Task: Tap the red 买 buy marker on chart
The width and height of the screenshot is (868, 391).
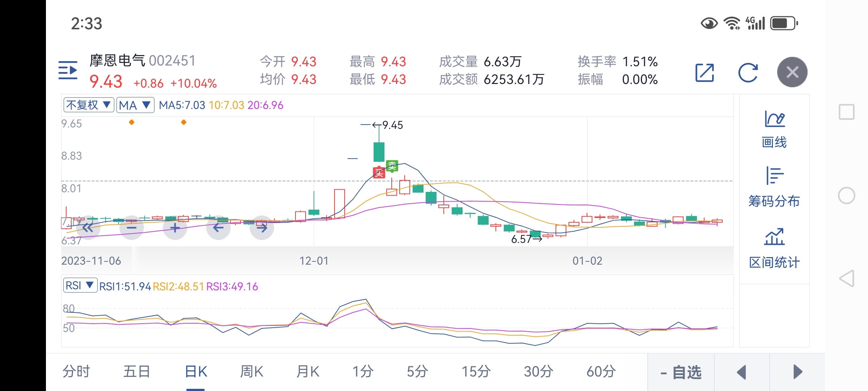Action: click(x=379, y=173)
